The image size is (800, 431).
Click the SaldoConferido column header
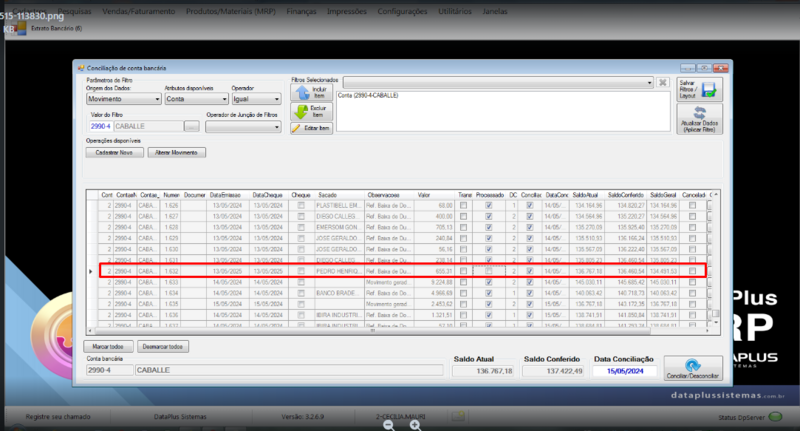tap(626, 195)
